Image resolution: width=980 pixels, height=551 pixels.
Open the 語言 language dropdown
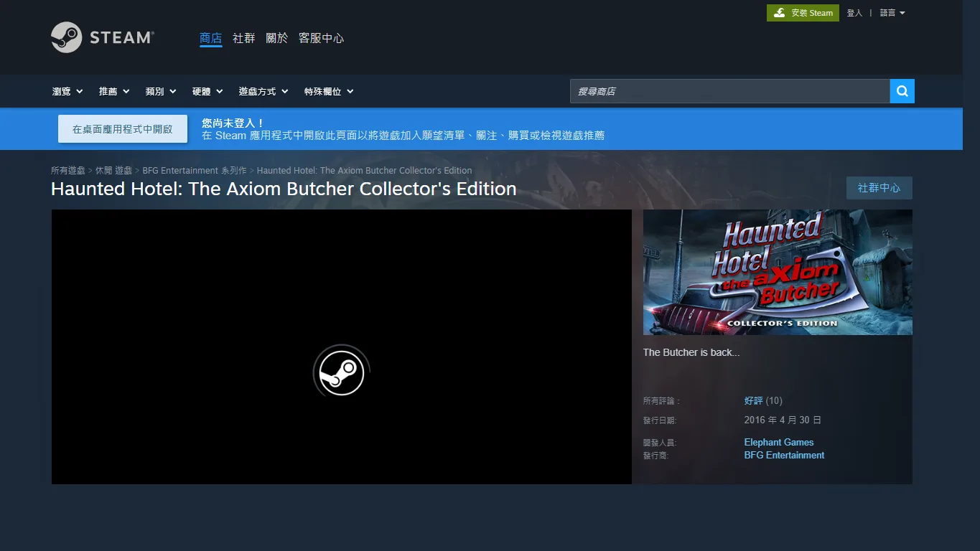[892, 13]
